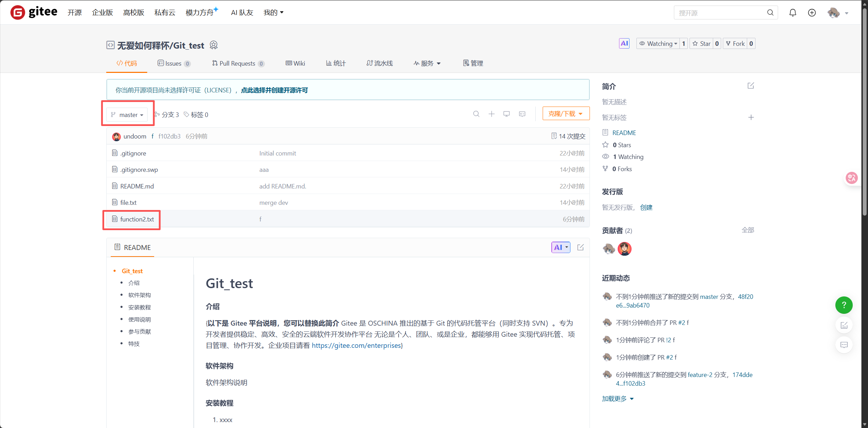Image resolution: width=868 pixels, height=428 pixels.
Task: Fork the repository
Action: [x=735, y=44]
